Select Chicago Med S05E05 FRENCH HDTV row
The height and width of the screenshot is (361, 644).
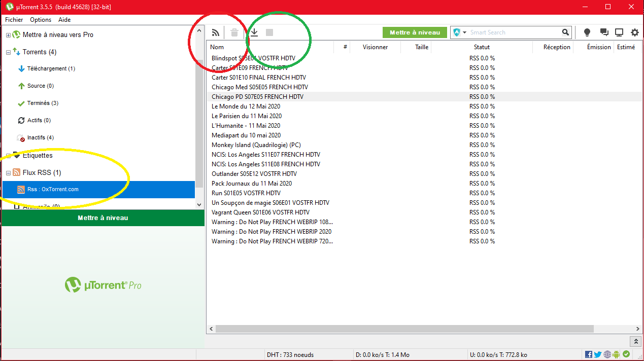click(424, 87)
